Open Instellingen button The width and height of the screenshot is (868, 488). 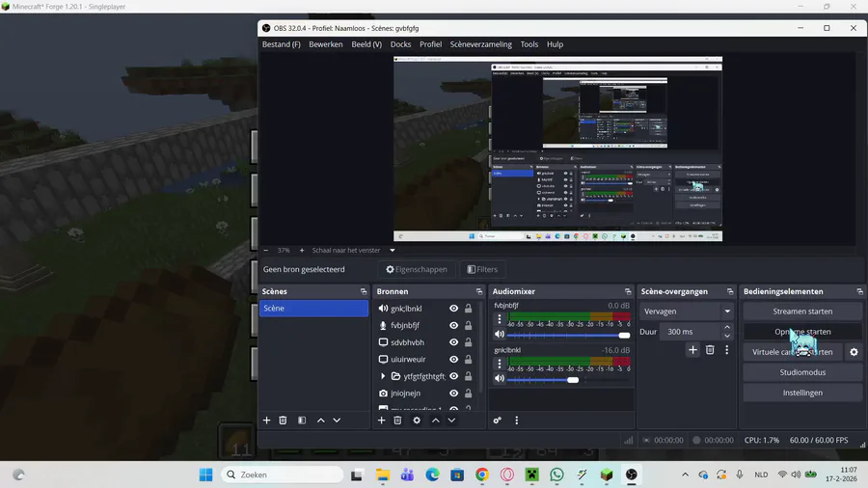802,393
